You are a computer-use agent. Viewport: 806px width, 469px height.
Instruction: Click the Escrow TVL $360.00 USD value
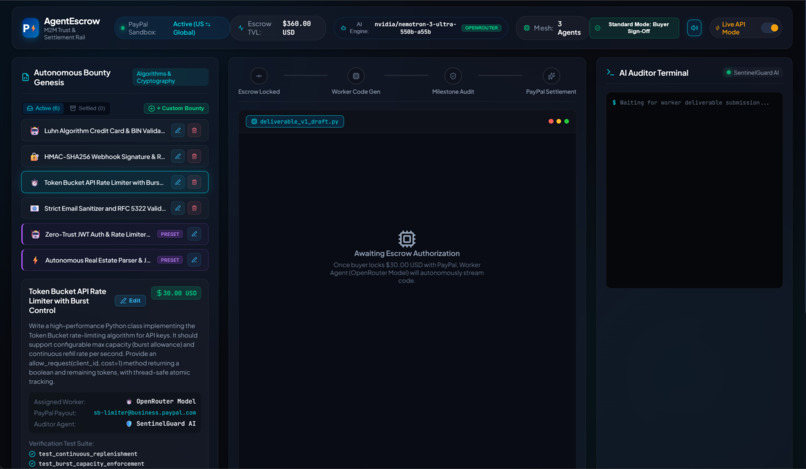pos(297,28)
